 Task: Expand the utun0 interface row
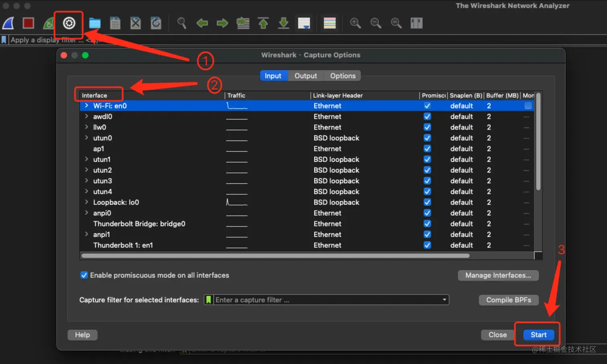(86, 138)
